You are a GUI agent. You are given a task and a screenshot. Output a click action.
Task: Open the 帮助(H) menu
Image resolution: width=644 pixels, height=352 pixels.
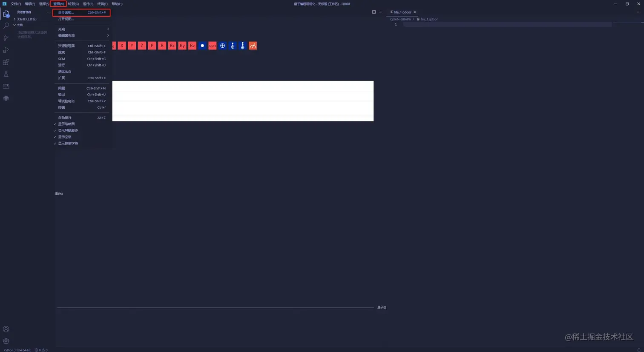coord(117,4)
